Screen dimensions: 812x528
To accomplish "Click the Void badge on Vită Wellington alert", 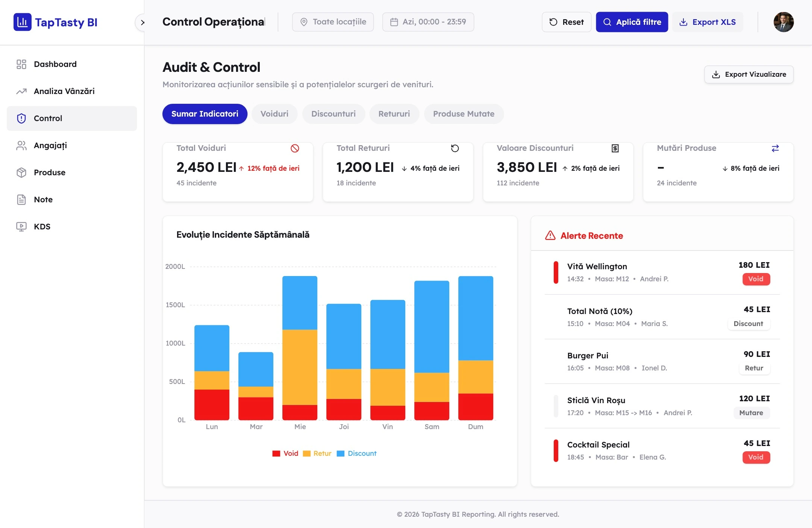I will (x=756, y=279).
